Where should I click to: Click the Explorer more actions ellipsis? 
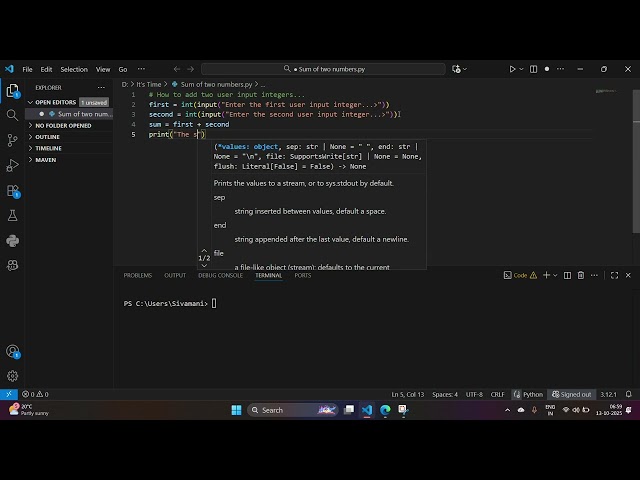pyautogui.click(x=101, y=87)
